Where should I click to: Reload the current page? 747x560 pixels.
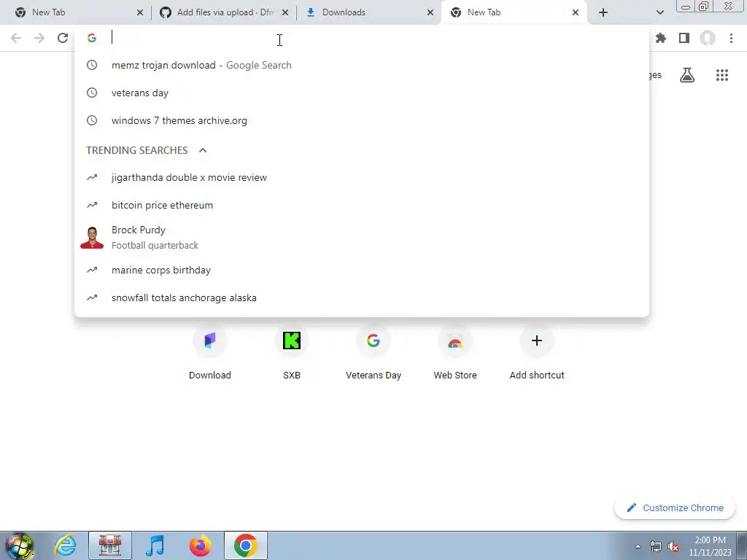click(x=63, y=38)
